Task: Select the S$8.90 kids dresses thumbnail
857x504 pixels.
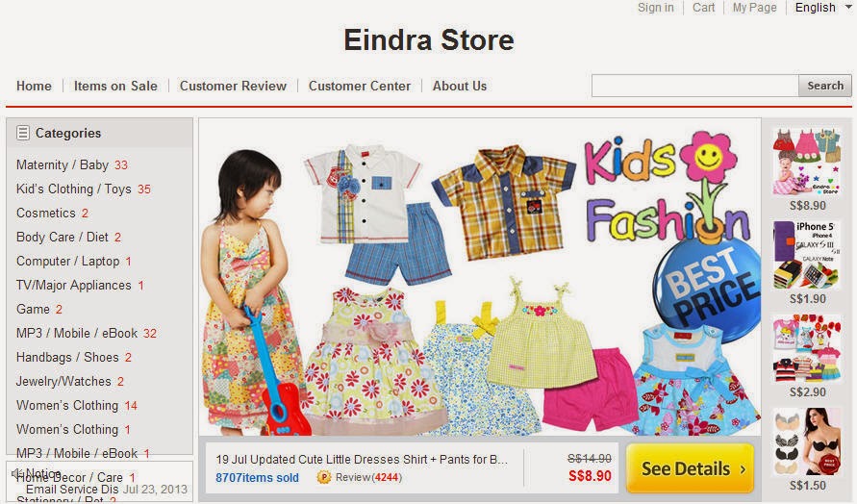Action: tap(807, 162)
